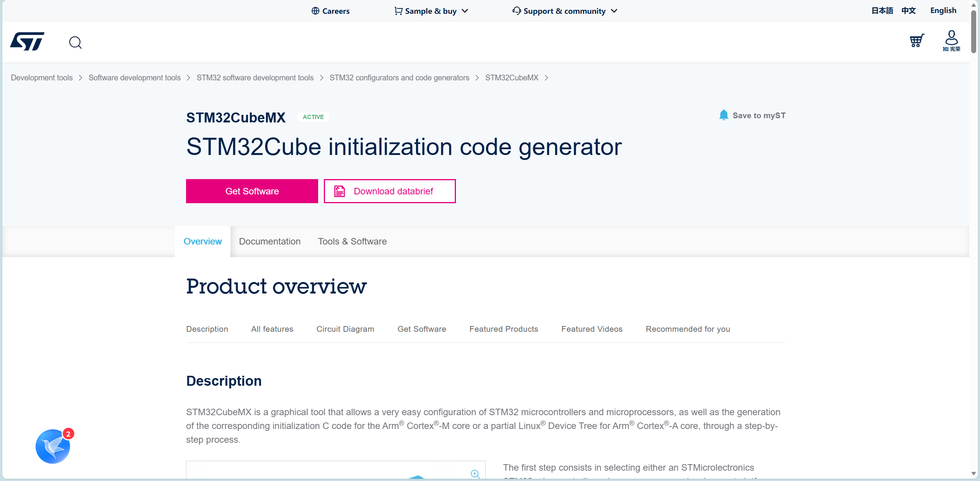980x481 pixels.
Task: Click the databrief document icon
Action: point(340,191)
